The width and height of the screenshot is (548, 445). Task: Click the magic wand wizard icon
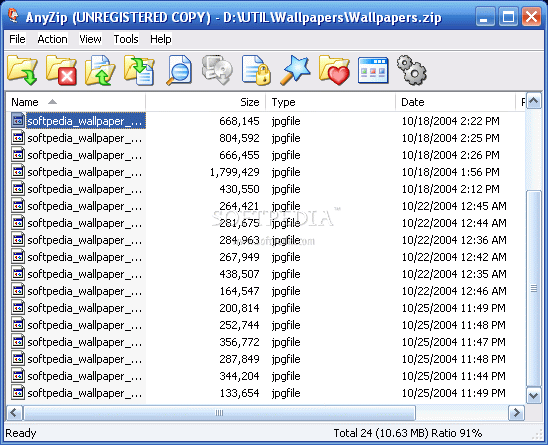[295, 70]
